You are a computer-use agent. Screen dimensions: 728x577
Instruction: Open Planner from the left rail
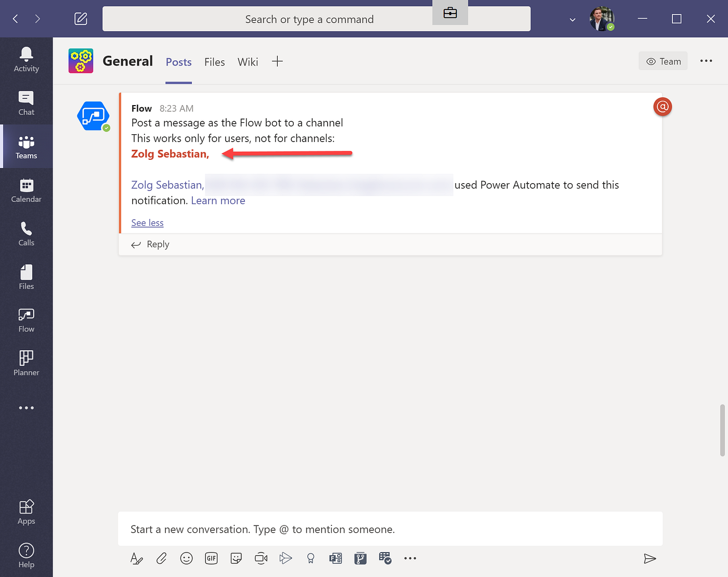[x=26, y=363]
